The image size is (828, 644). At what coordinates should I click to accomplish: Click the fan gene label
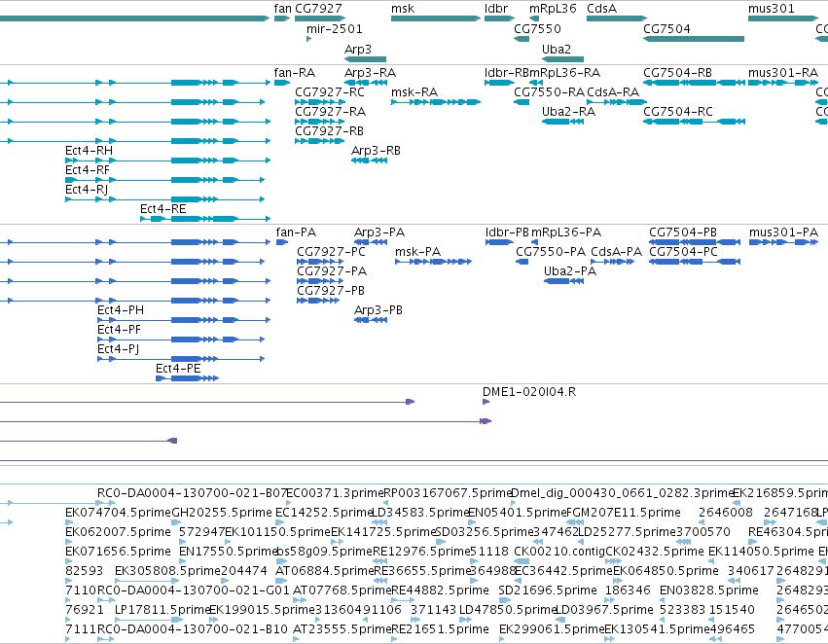[x=282, y=9]
